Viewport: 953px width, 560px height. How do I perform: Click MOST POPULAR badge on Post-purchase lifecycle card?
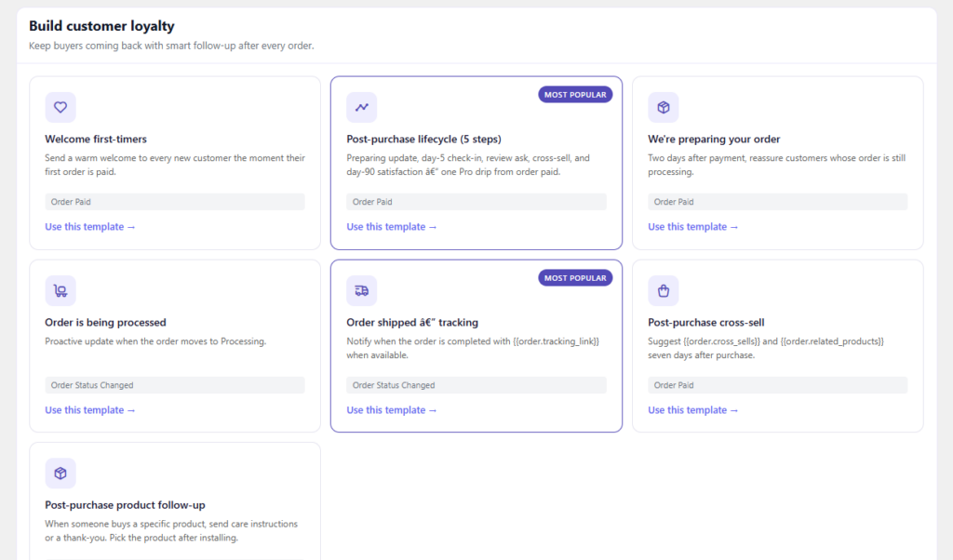575,95
